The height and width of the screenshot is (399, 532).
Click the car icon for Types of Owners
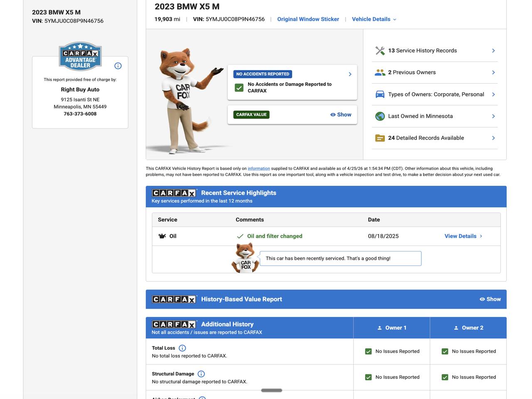click(380, 94)
